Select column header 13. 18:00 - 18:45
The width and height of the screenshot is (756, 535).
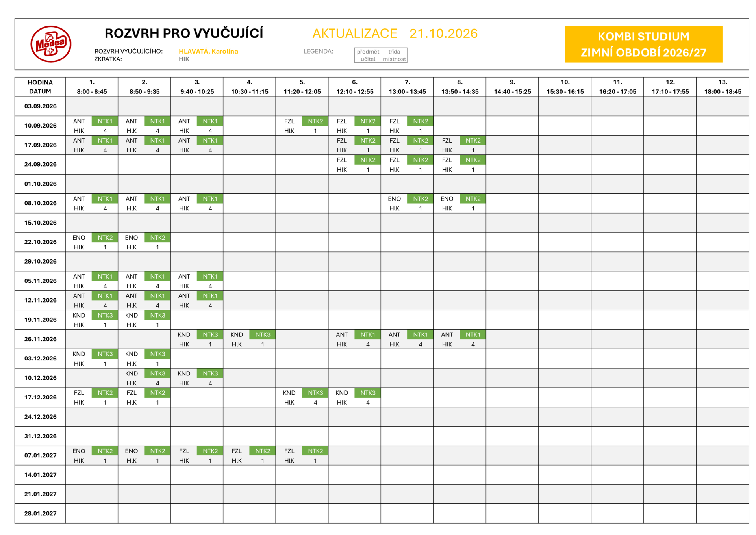pyautogui.click(x=723, y=87)
